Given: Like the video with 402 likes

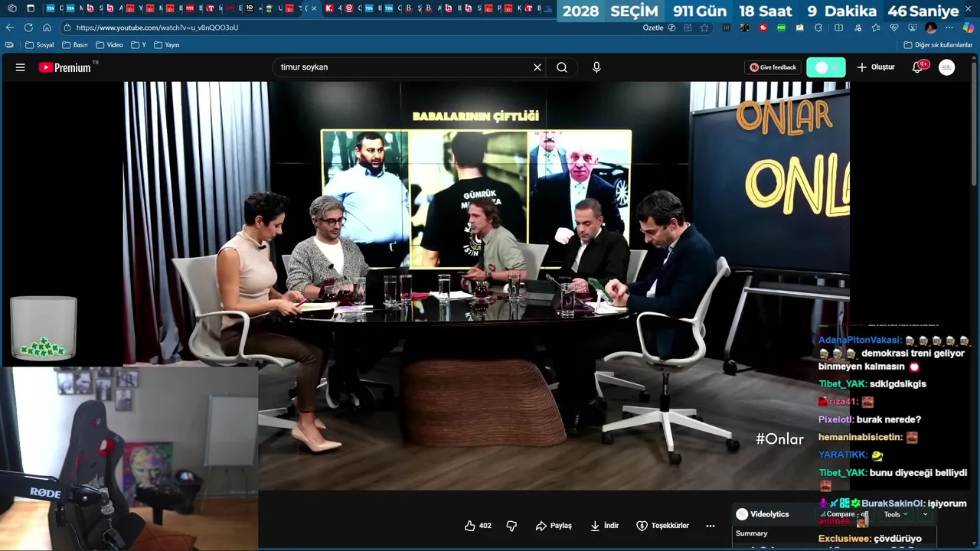Looking at the screenshot, I should coord(479,526).
